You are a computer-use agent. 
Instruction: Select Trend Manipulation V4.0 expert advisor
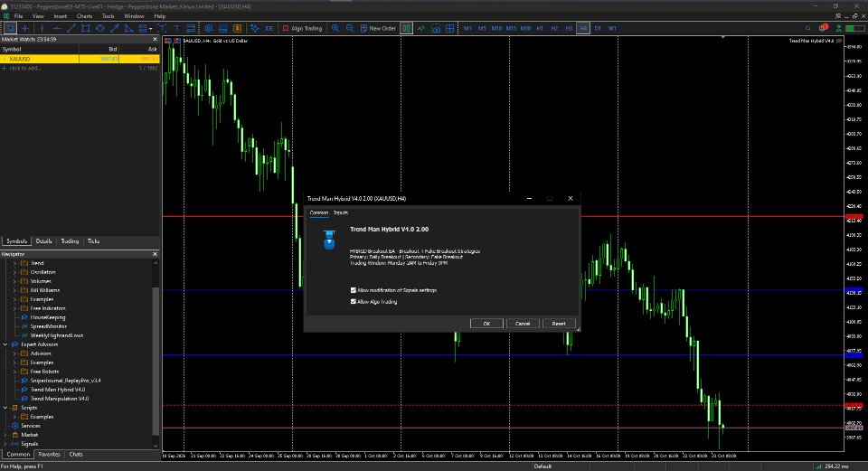pos(60,399)
